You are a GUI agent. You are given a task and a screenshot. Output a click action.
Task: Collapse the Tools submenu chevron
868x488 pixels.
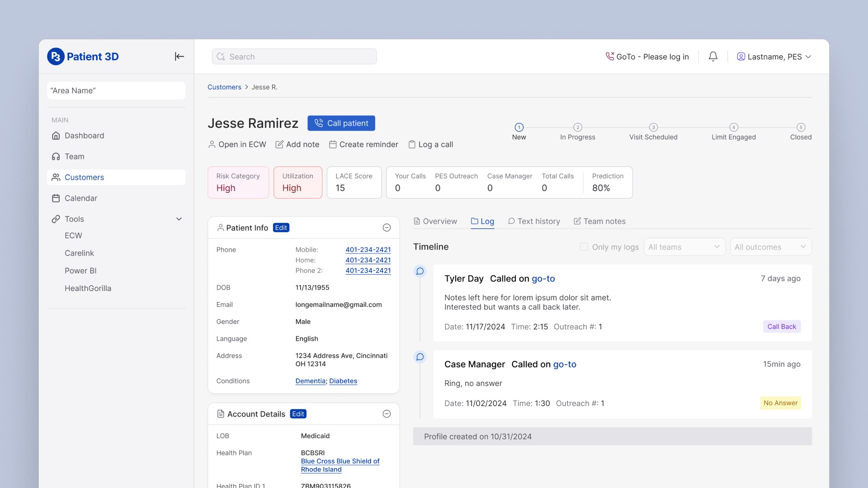click(x=179, y=219)
